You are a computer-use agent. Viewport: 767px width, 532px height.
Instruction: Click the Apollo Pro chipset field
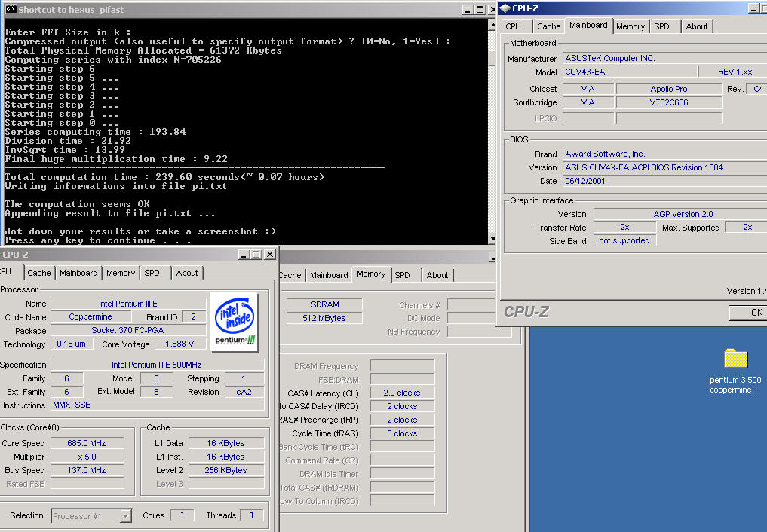pyautogui.click(x=669, y=89)
